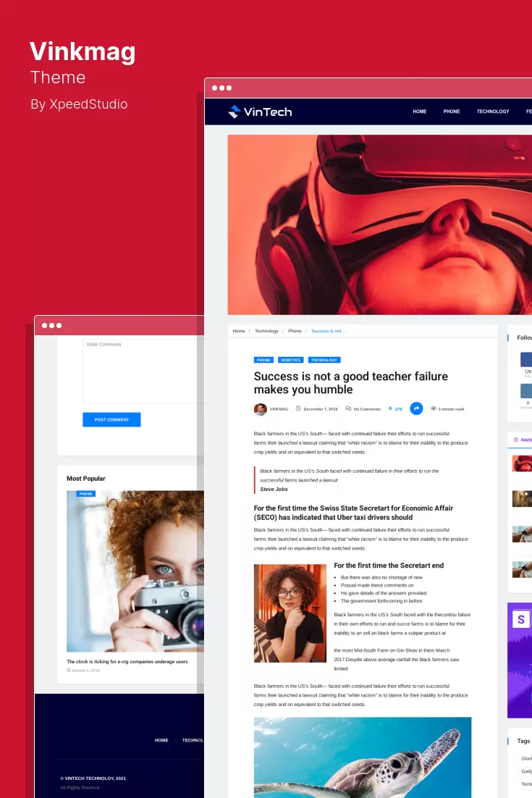
Task: Open the sea turtle image
Action: pos(363,757)
